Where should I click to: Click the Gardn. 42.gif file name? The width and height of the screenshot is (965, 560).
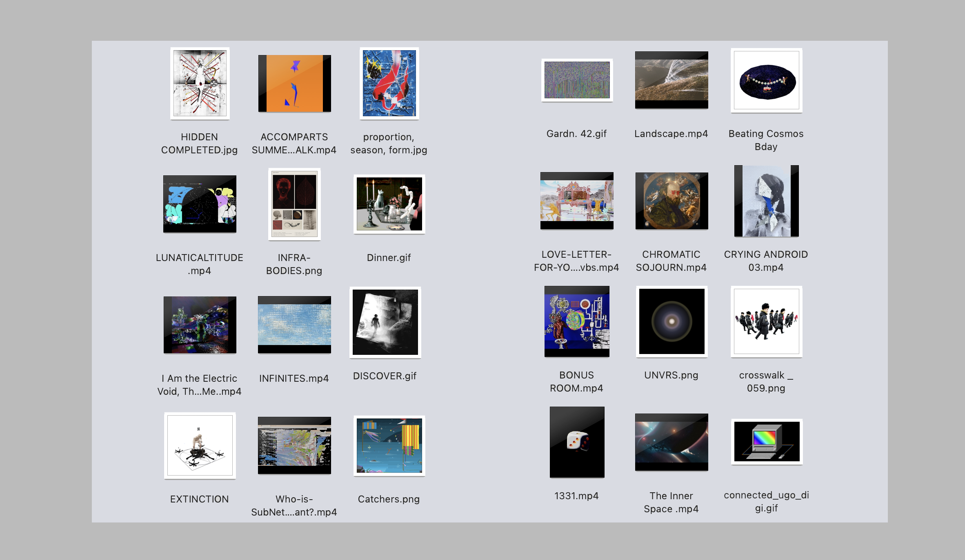pos(577,134)
